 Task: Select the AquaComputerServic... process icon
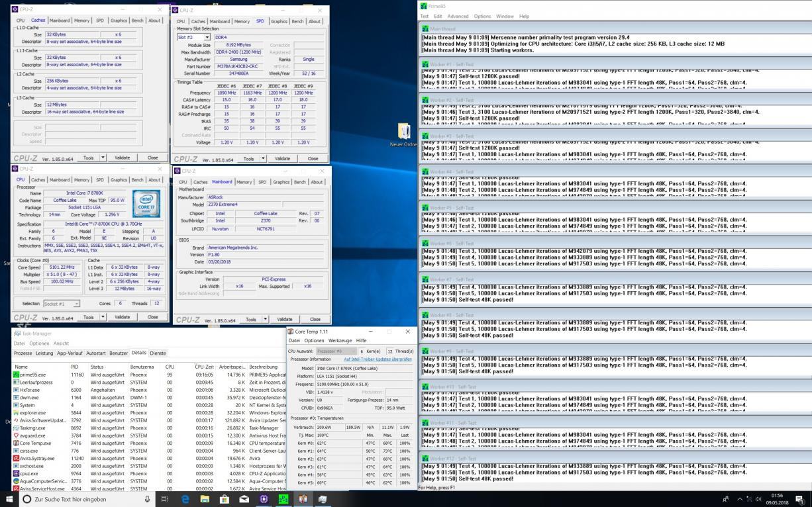pyautogui.click(x=16, y=481)
